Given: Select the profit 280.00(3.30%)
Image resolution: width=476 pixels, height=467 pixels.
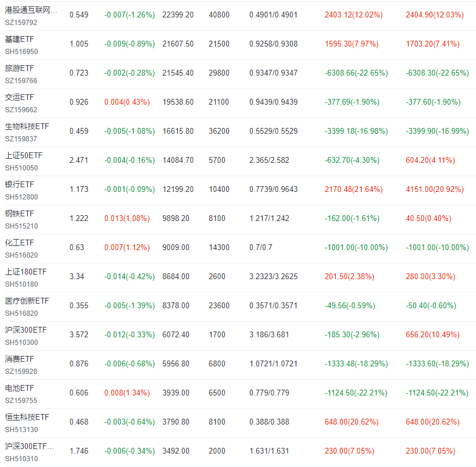Looking at the screenshot, I should coord(431,276).
